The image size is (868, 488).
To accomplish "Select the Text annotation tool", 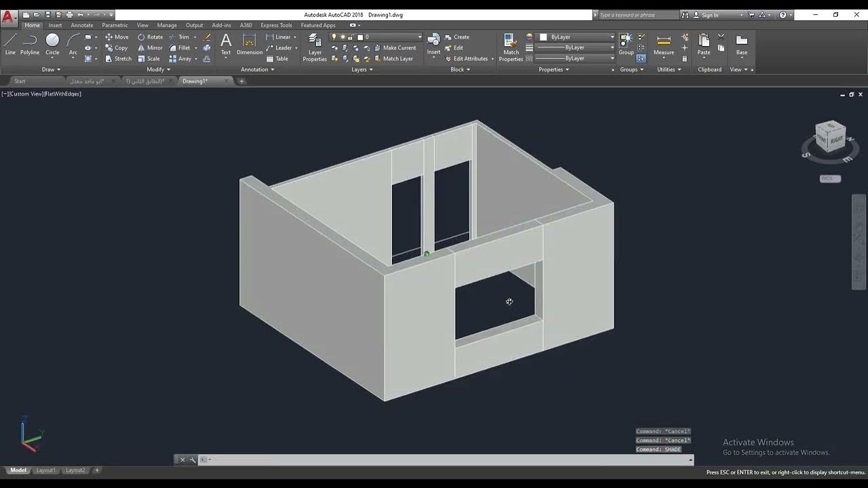I will (226, 44).
